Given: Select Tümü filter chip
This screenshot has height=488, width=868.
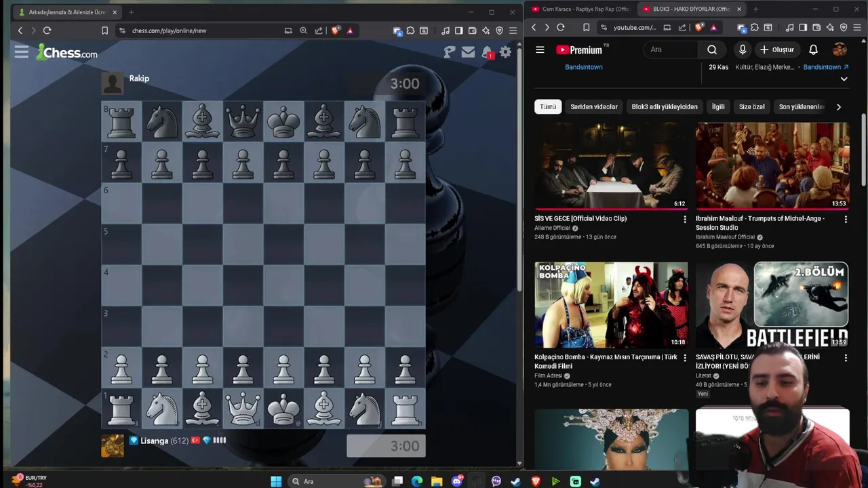Looking at the screenshot, I should (548, 106).
